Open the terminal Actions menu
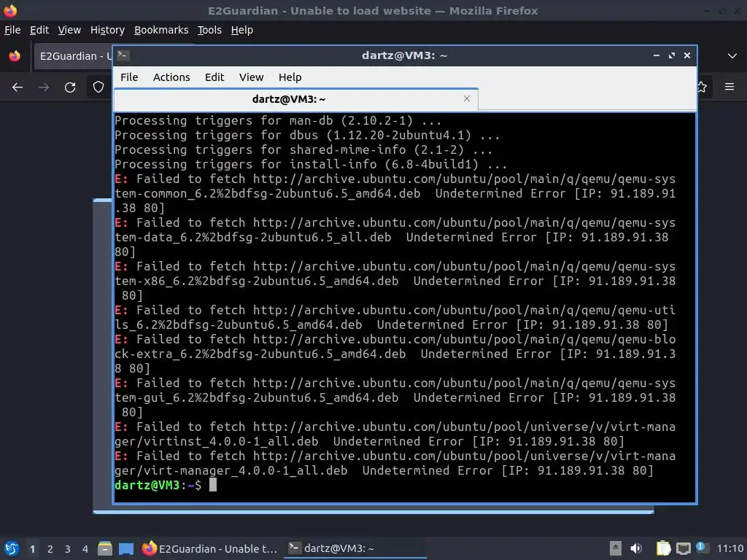This screenshot has height=560, width=747. pos(171,77)
